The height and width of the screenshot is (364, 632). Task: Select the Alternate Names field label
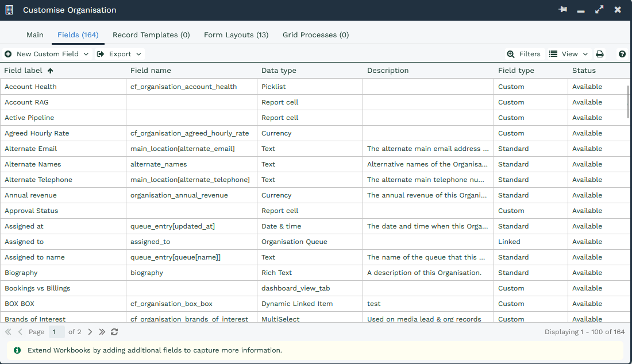point(33,164)
